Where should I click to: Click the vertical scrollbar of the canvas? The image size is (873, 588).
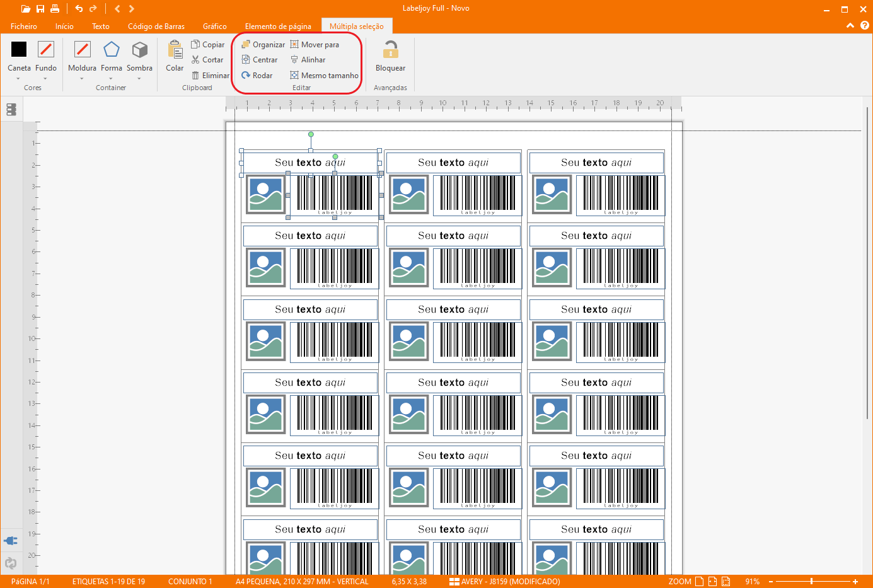[867, 263]
